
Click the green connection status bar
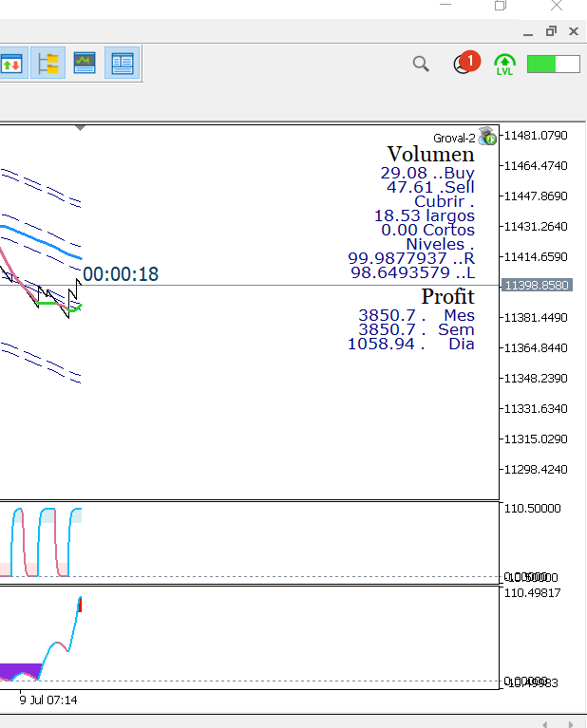click(554, 65)
